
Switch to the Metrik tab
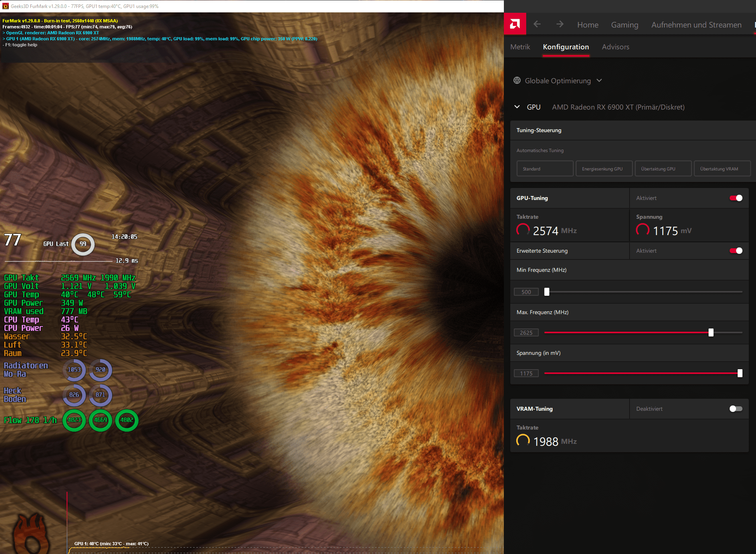pos(520,47)
